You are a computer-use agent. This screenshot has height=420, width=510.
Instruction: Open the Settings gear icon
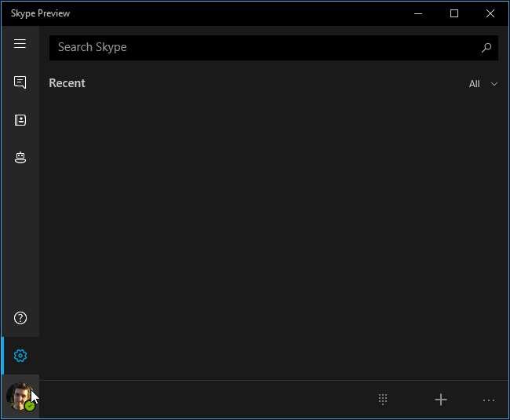pos(20,356)
